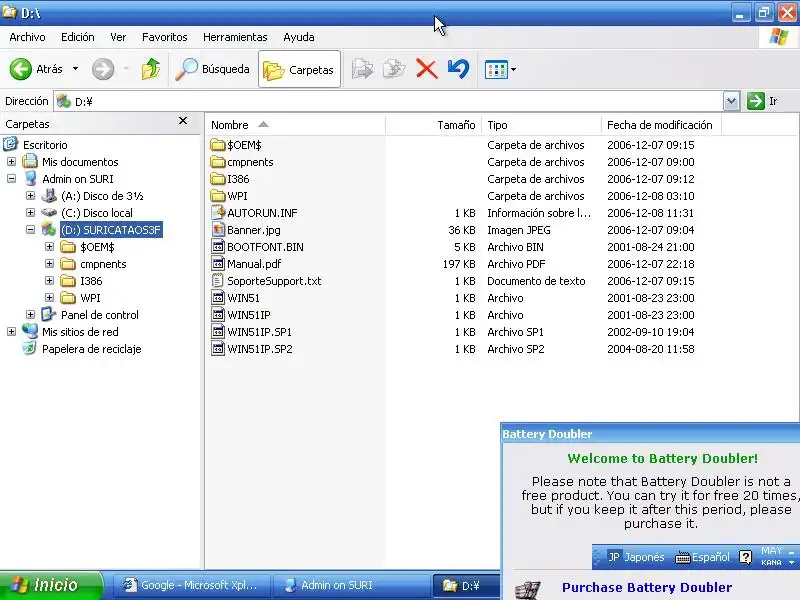Click the green Atrás back arrow

click(x=21, y=69)
